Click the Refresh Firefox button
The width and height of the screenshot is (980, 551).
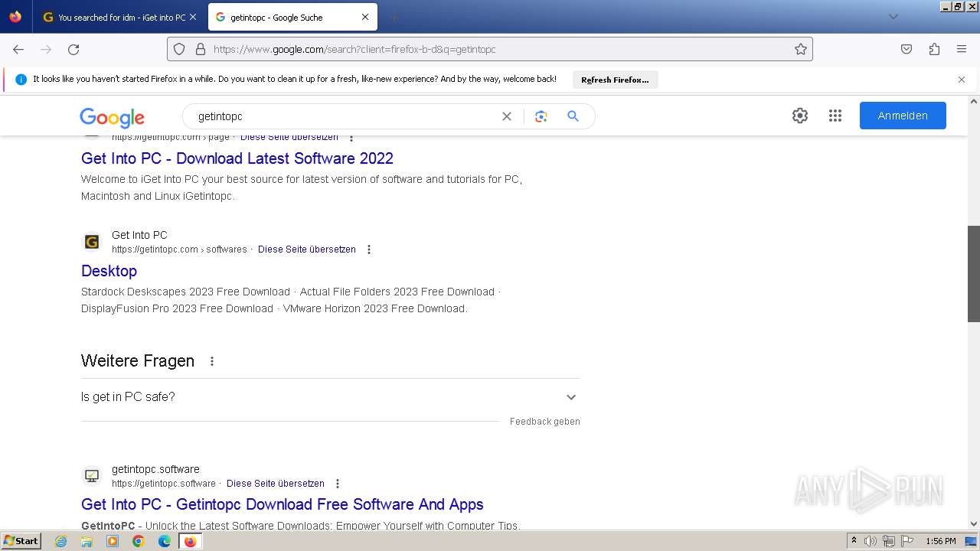(615, 80)
